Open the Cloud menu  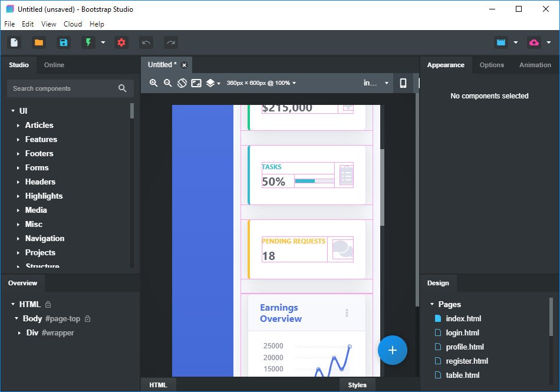click(73, 24)
